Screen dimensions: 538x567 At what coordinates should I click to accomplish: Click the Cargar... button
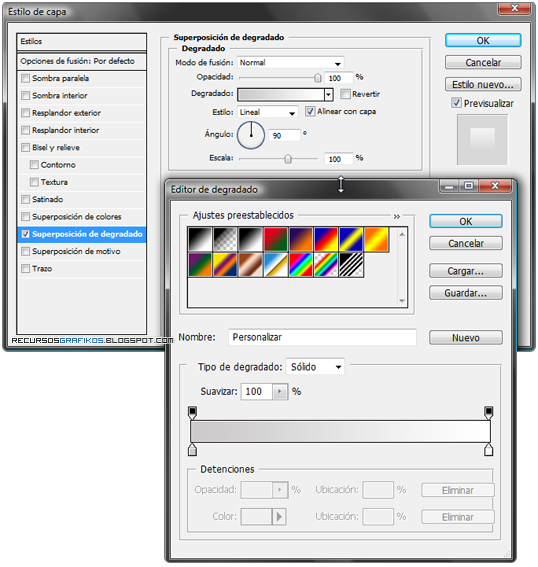coord(466,271)
